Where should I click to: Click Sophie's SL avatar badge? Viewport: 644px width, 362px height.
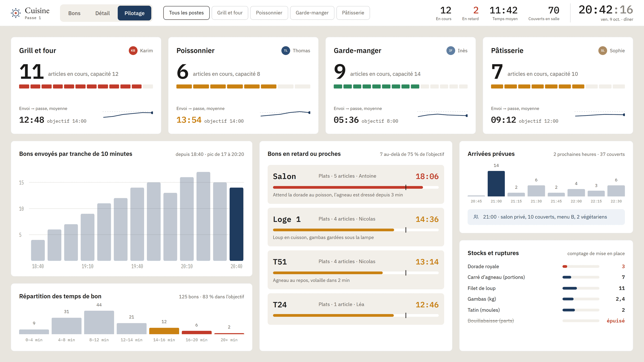pos(602,51)
